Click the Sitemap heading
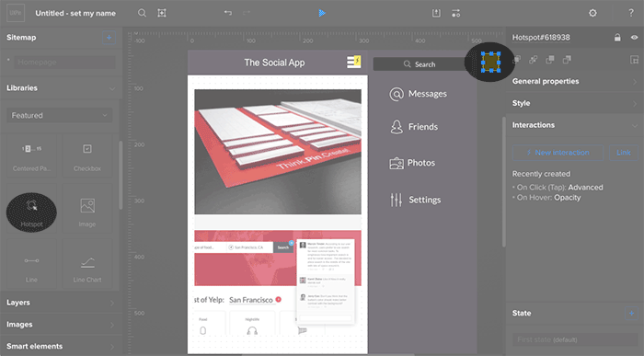The image size is (644, 356). [21, 38]
